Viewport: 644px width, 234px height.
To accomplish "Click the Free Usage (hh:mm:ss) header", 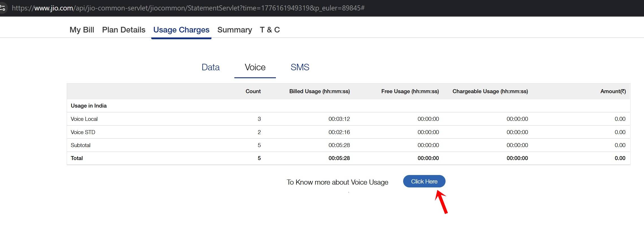I will [410, 91].
